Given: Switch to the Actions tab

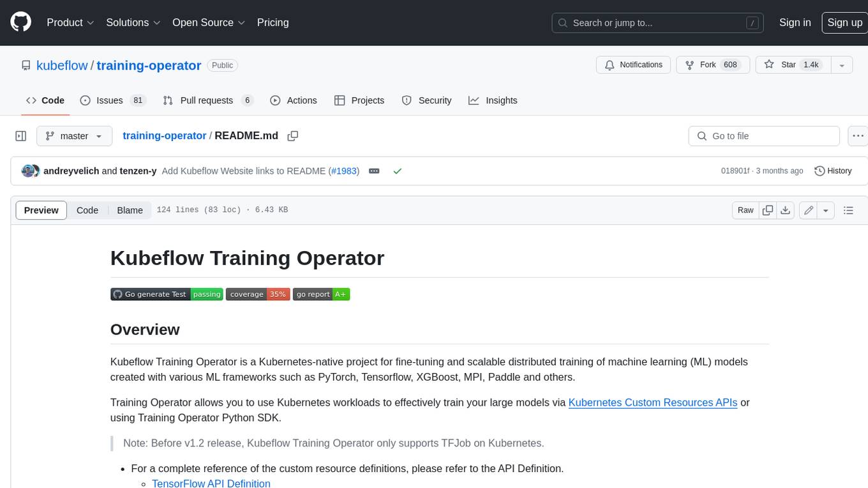Looking at the screenshot, I should click(x=294, y=100).
